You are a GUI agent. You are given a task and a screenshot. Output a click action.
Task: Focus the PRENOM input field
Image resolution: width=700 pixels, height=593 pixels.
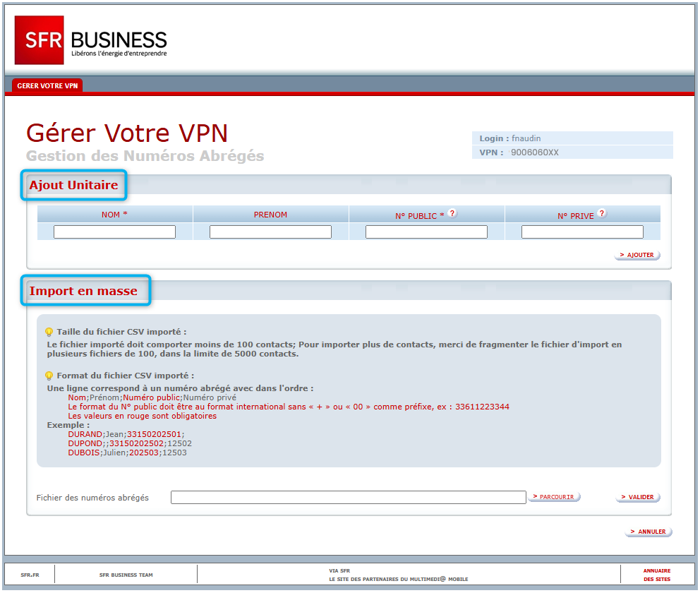point(270,232)
